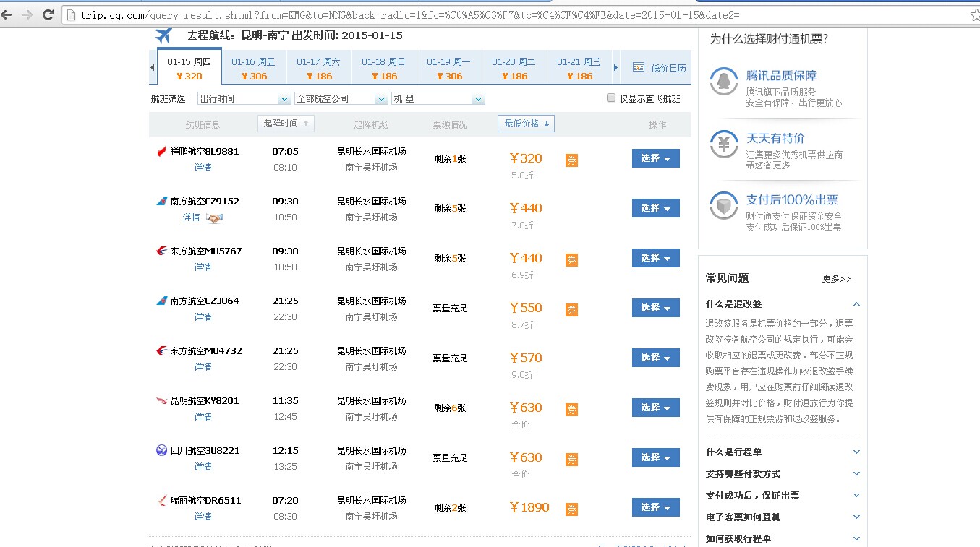Click the 券 coupon icon for KY8201

(x=571, y=410)
